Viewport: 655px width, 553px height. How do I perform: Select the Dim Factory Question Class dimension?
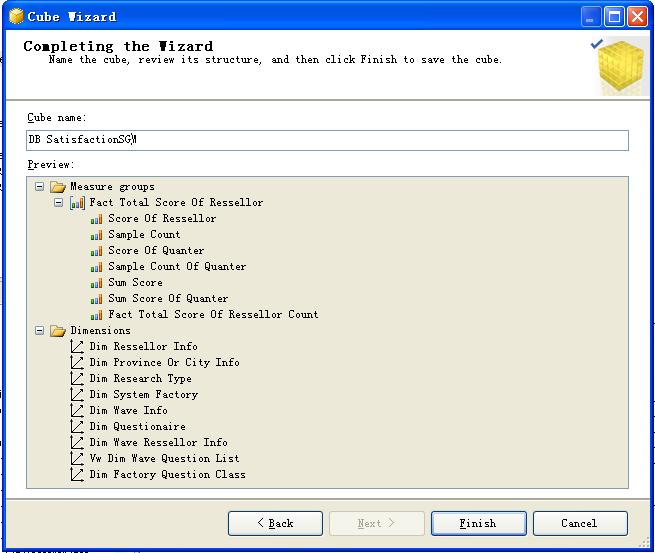tap(167, 474)
